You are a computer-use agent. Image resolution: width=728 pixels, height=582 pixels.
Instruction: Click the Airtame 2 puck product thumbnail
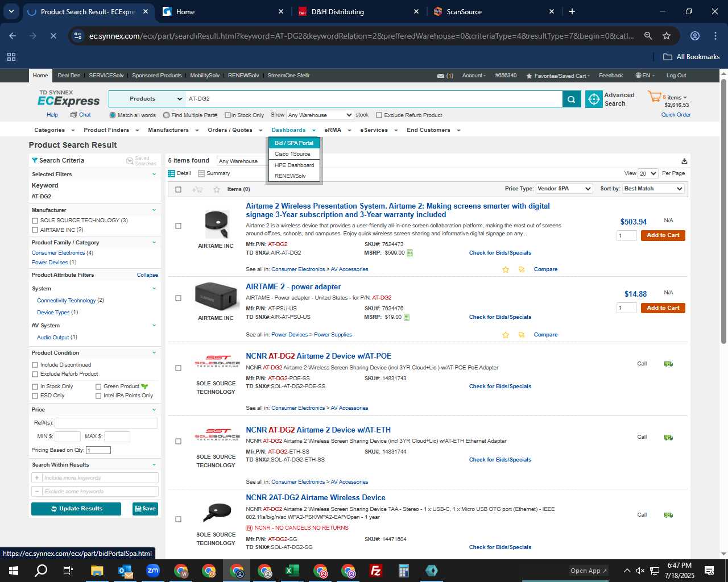click(216, 225)
